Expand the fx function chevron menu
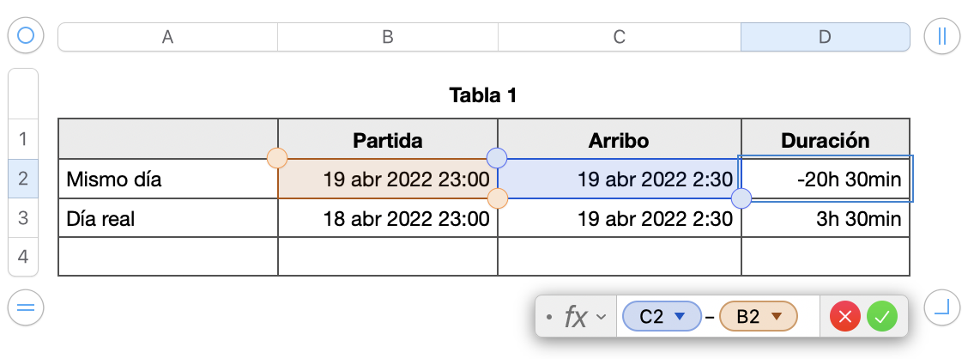 click(602, 317)
